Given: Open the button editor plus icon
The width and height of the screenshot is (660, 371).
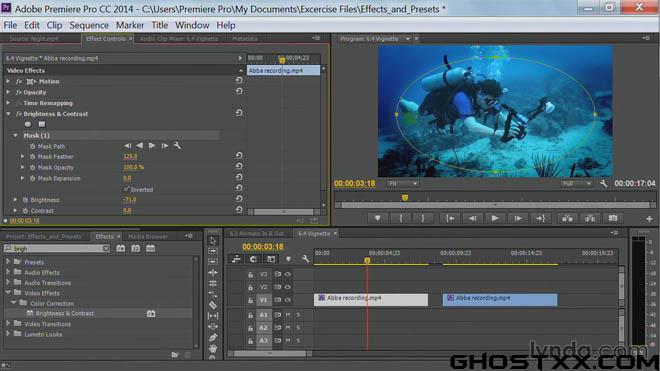Looking at the screenshot, I should (649, 219).
